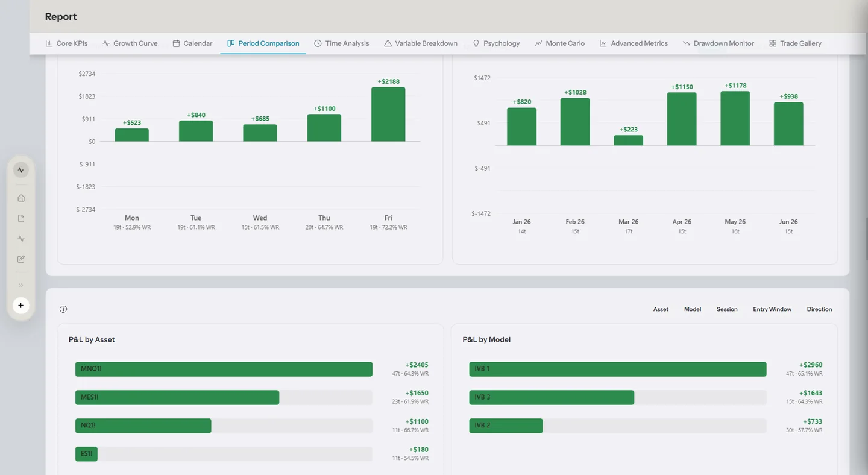
Task: Go to the Variable Breakdown tab
Action: pos(421,43)
